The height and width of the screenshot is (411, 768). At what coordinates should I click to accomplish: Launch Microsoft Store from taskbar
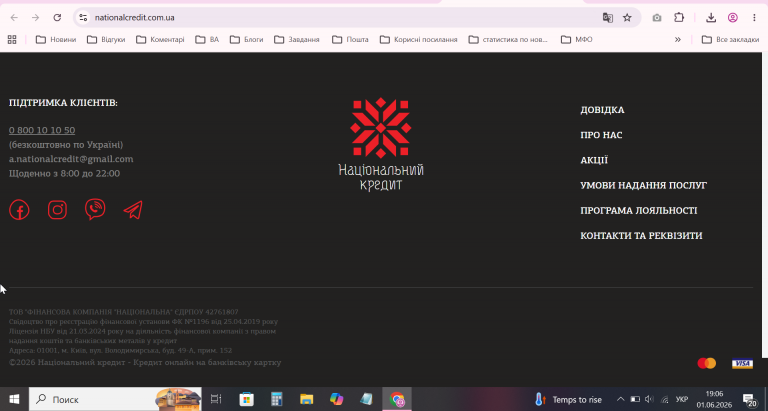point(246,399)
